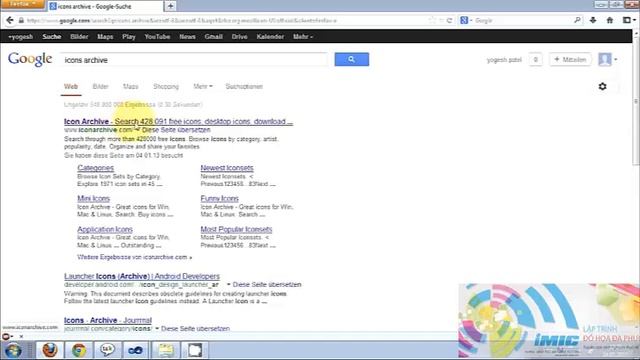This screenshot has width=640, height=360.
Task: Click the red add-on bar icon
Action: click(6, 336)
